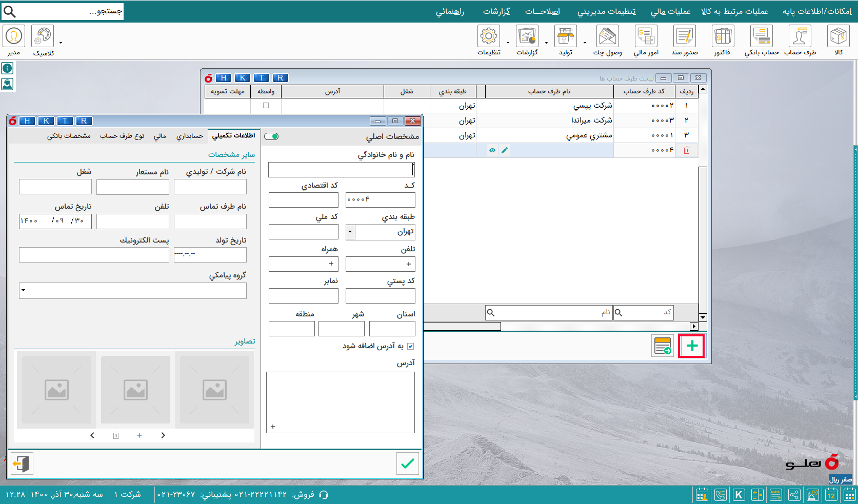Open the dropdown arrow under کلاسيک
858x504 pixels.
(x=60, y=44)
